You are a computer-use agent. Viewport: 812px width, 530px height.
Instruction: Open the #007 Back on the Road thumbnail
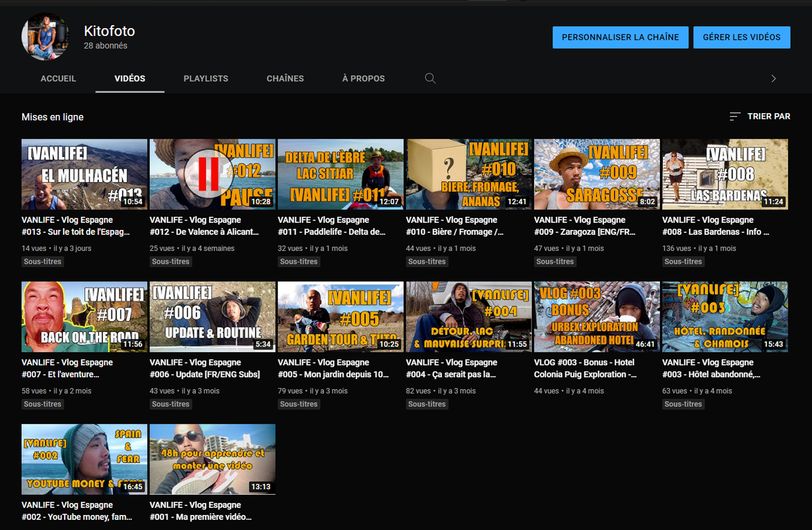[x=84, y=316]
